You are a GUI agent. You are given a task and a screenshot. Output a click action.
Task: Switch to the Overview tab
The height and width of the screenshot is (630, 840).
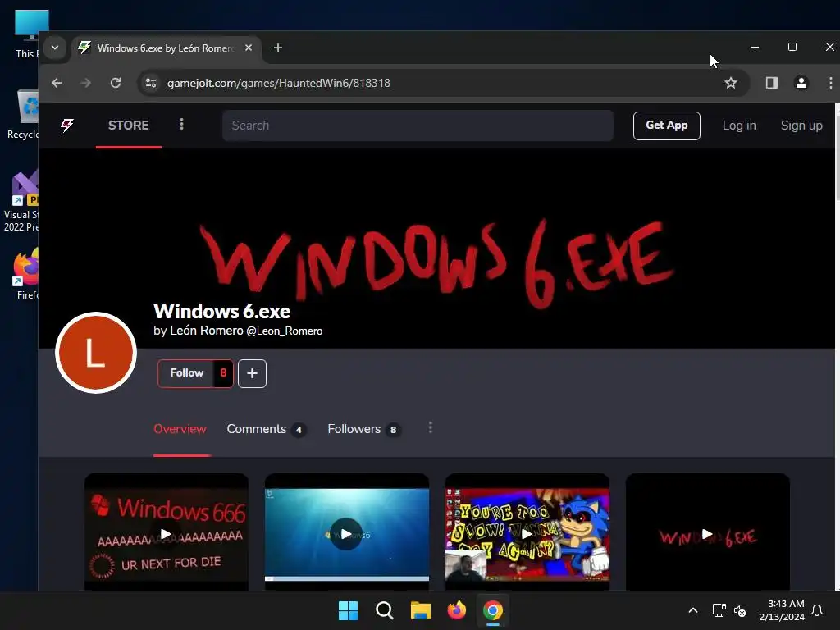click(180, 429)
